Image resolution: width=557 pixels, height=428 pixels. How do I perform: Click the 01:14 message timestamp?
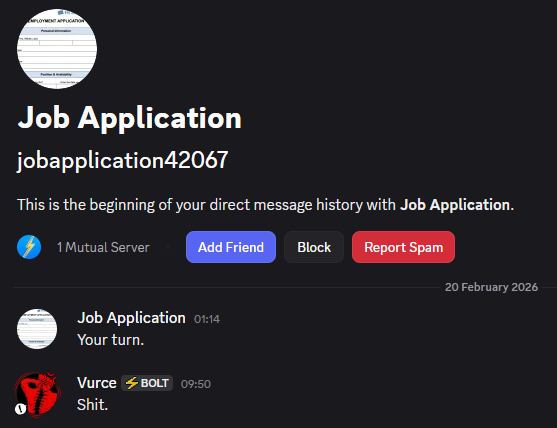pyautogui.click(x=207, y=319)
